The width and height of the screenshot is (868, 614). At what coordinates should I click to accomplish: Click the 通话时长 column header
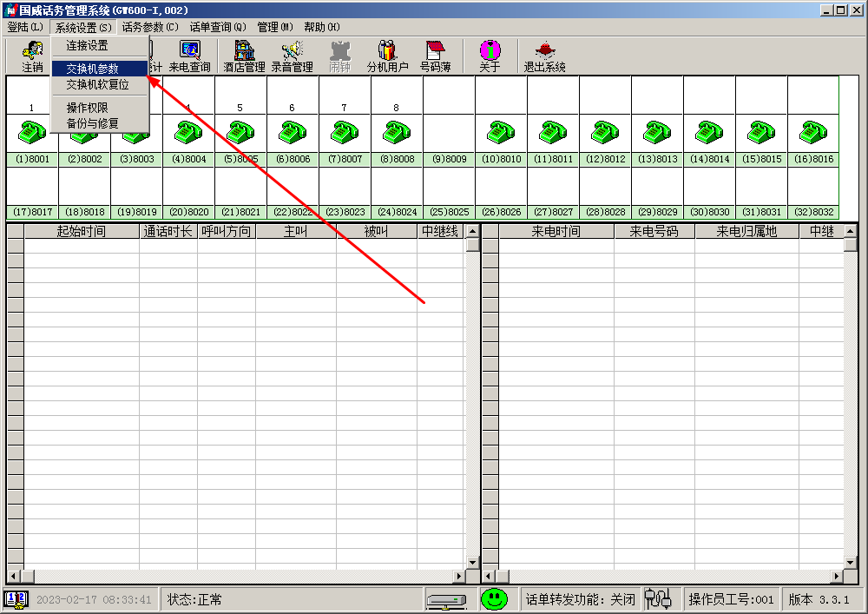point(168,231)
